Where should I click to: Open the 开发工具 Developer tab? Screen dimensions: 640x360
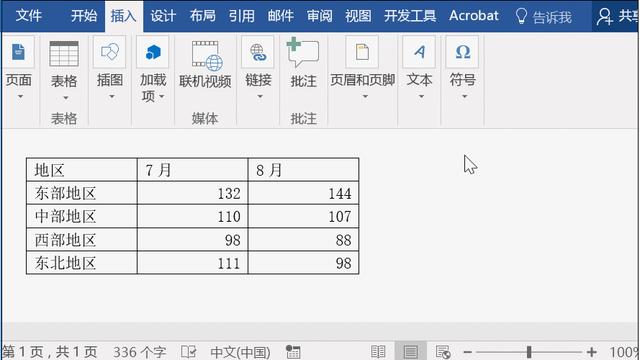410,16
